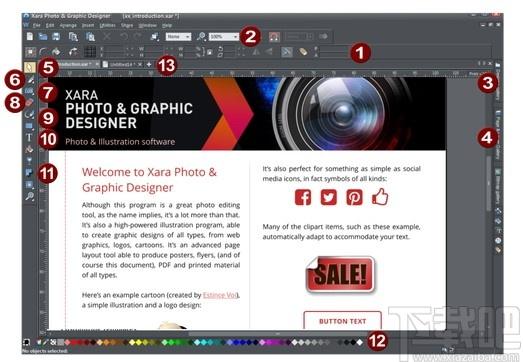Select the Selector arrow tool
Screen dimensions: 523x362
pyautogui.click(x=30, y=67)
